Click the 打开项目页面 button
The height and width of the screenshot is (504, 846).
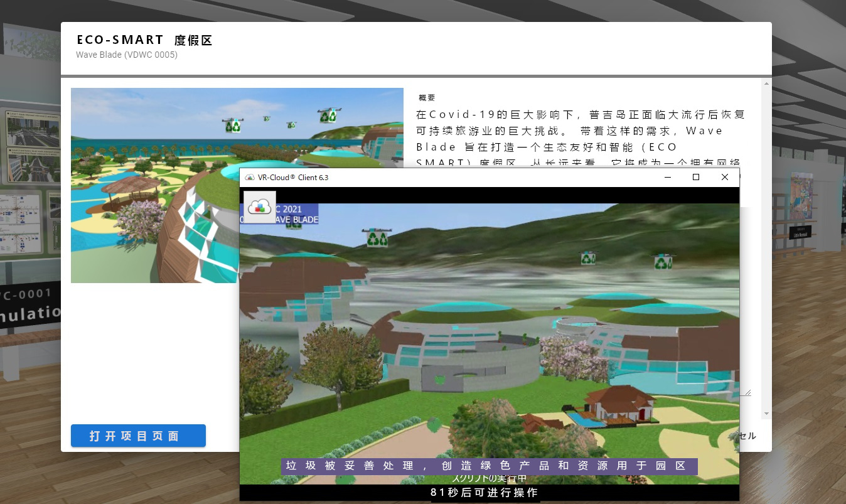(x=138, y=436)
